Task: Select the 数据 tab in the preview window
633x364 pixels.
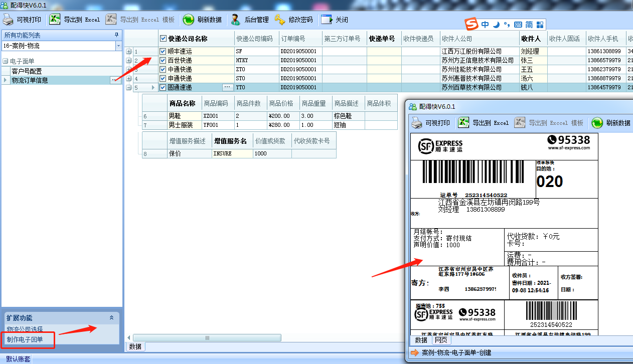Action: [421, 340]
